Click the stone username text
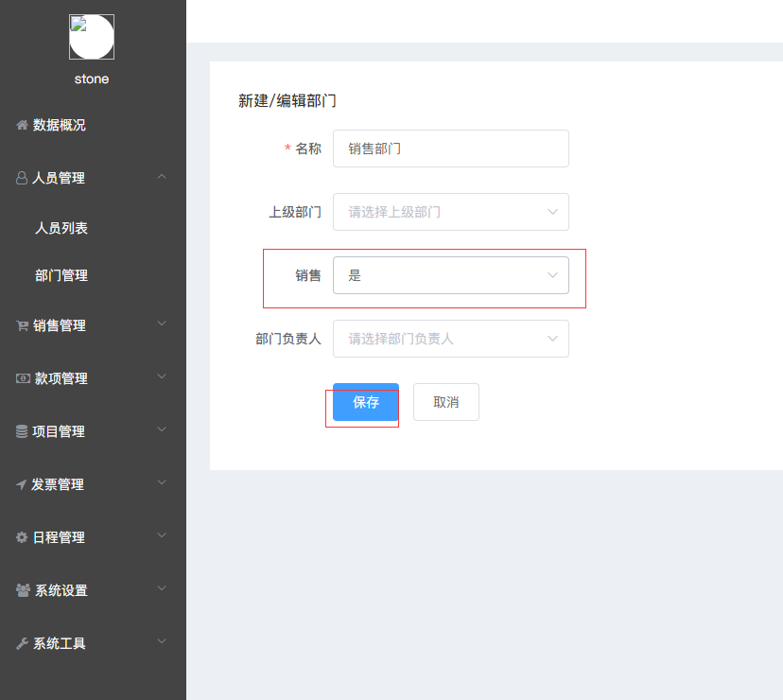 point(92,79)
